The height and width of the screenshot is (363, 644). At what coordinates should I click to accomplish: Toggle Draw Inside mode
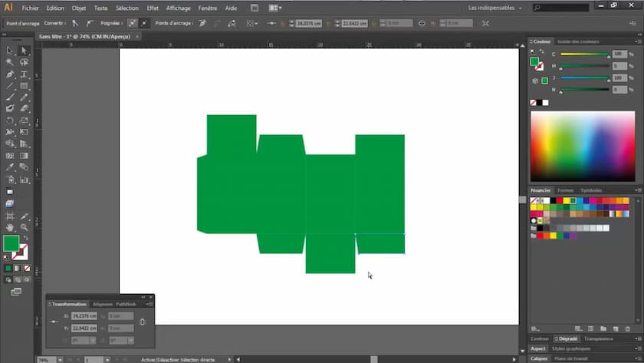(x=27, y=280)
